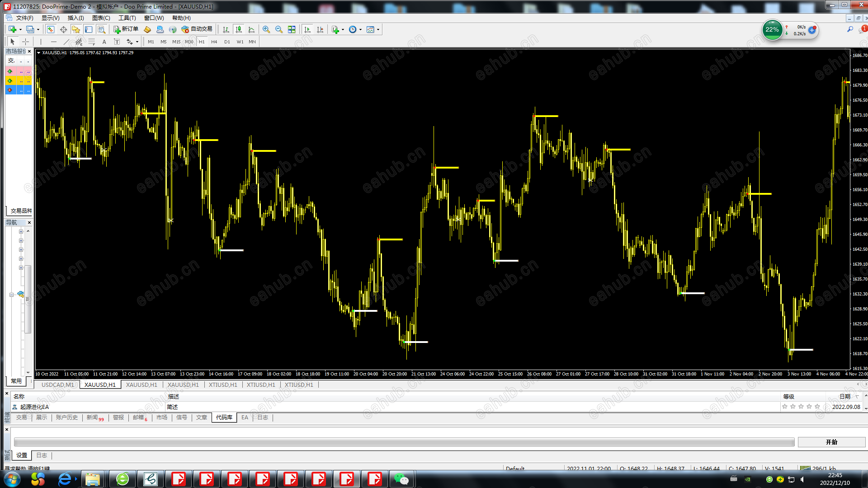
Task: Select the H4 timeframe
Action: click(x=214, y=42)
